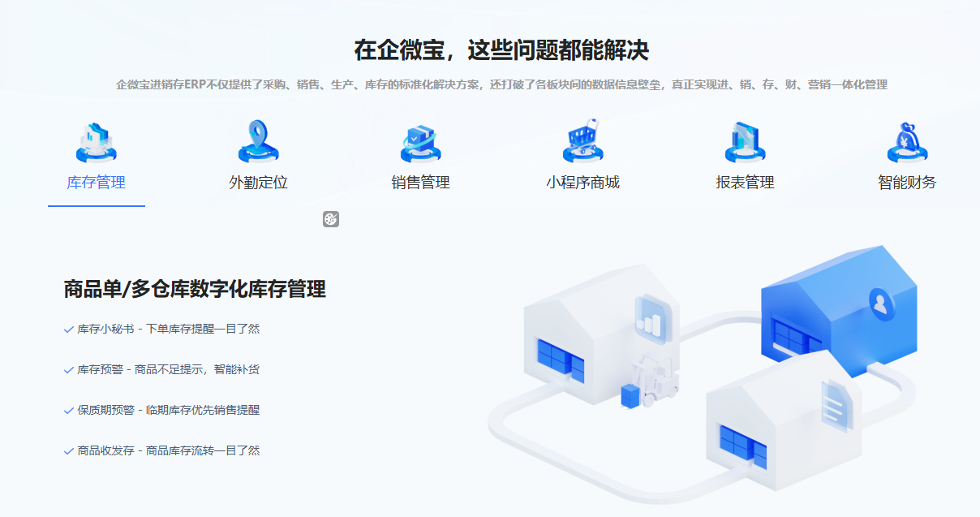The image size is (980, 517).
Task: Click the subtitle about 企微宝进销存ERP
Action: coord(501,84)
